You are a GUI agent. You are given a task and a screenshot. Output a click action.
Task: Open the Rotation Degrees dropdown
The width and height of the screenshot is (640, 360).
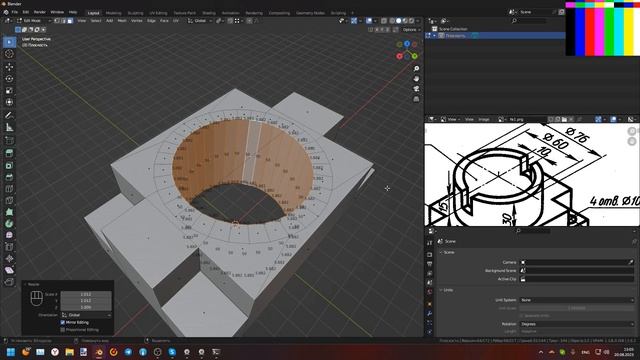[577, 324]
